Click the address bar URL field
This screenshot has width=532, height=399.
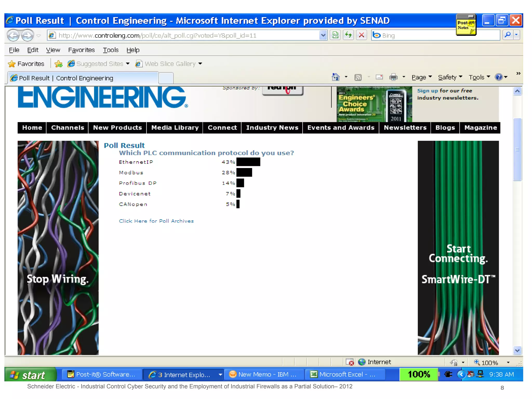(183, 35)
